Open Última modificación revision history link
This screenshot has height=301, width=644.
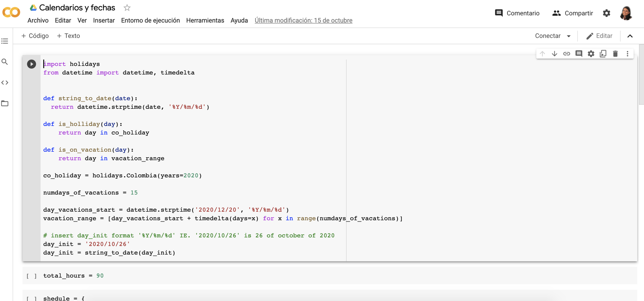coord(303,20)
